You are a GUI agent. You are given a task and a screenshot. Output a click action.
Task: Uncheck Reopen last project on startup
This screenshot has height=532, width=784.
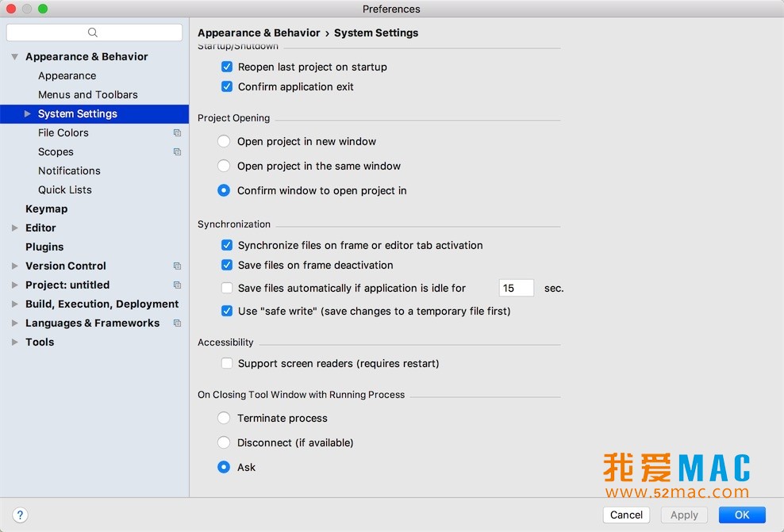click(x=227, y=67)
